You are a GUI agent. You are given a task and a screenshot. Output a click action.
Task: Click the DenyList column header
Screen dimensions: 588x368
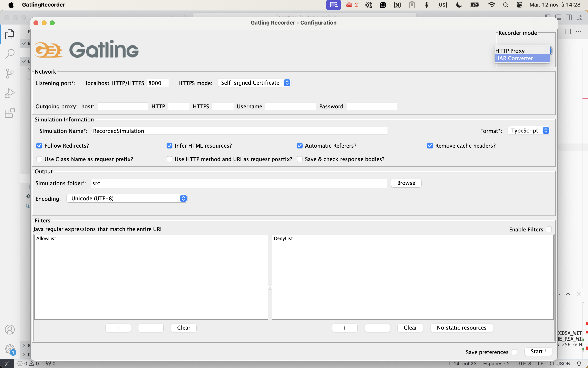(413, 239)
